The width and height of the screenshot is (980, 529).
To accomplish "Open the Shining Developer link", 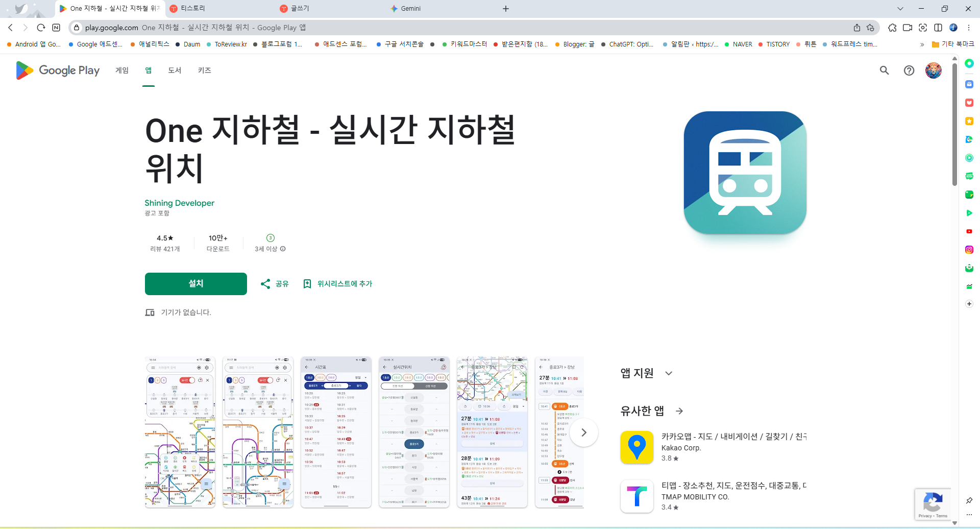I will (x=179, y=203).
